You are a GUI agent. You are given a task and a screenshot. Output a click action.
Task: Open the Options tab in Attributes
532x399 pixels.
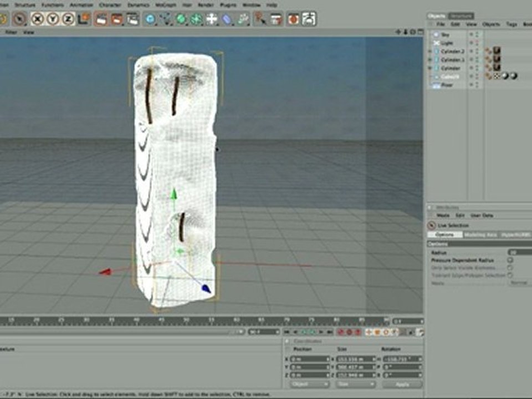pyautogui.click(x=444, y=235)
